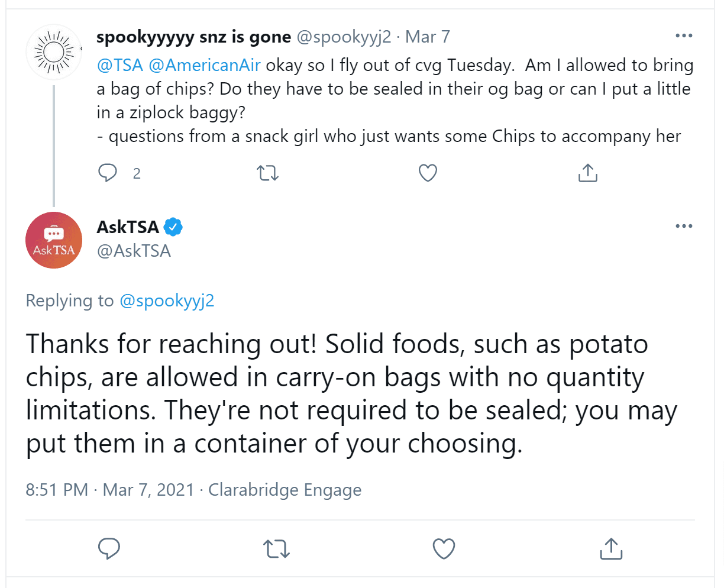Open @spookyyj2 in Replying to line
Image resolution: width=724 pixels, height=588 pixels.
tap(167, 301)
